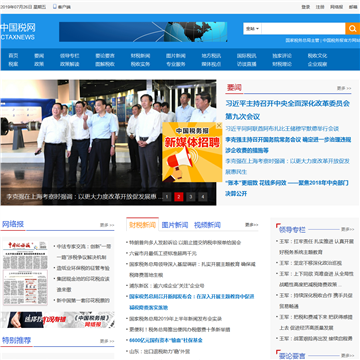Click the orange search magnifier button
Viewport: 360px width, 360px height.
pos(352,29)
